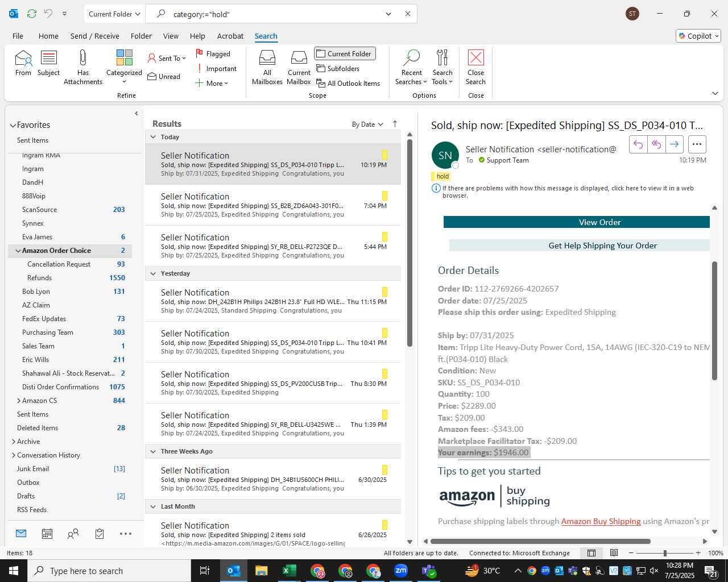Toggle Current Folder search scope
The width and height of the screenshot is (728, 582).
tap(345, 53)
